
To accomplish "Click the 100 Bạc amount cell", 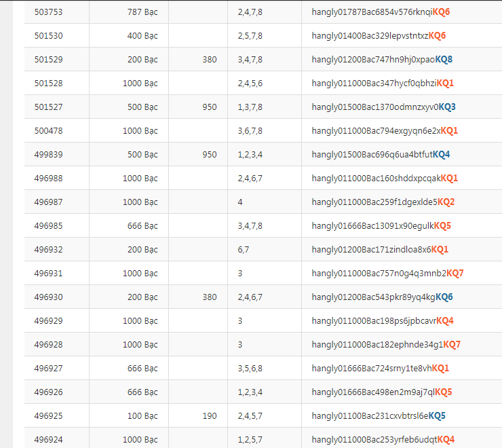I will click(x=142, y=416).
